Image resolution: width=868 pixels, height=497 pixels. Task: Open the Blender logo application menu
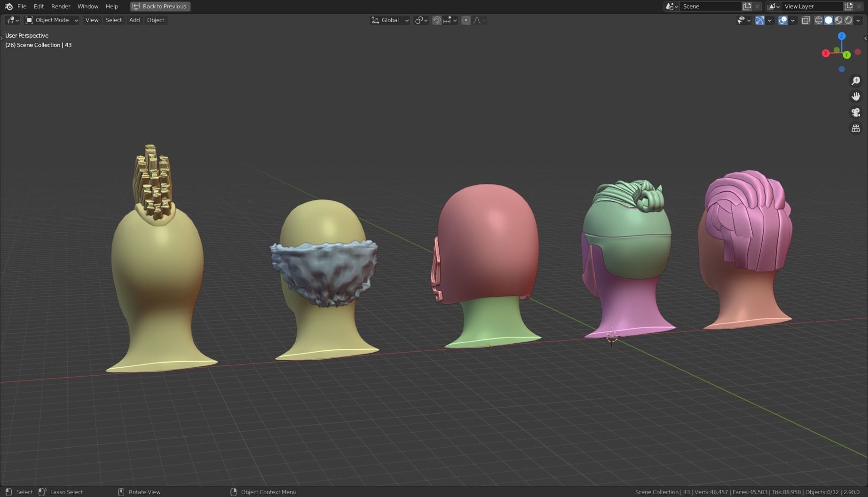[x=8, y=7]
